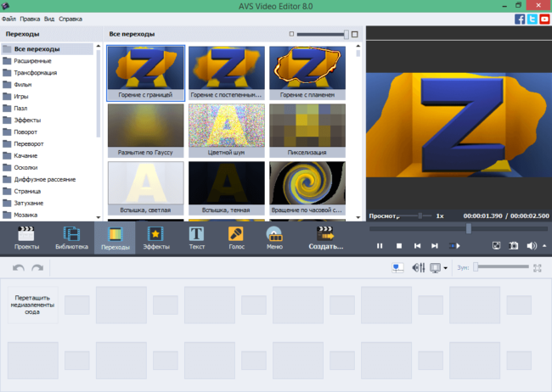Open the Текст text tool
Image resolution: width=552 pixels, height=392 pixels.
[196, 238]
